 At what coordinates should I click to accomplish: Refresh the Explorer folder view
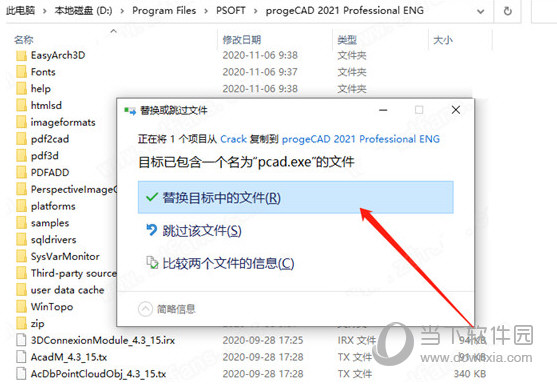pyautogui.click(x=508, y=11)
